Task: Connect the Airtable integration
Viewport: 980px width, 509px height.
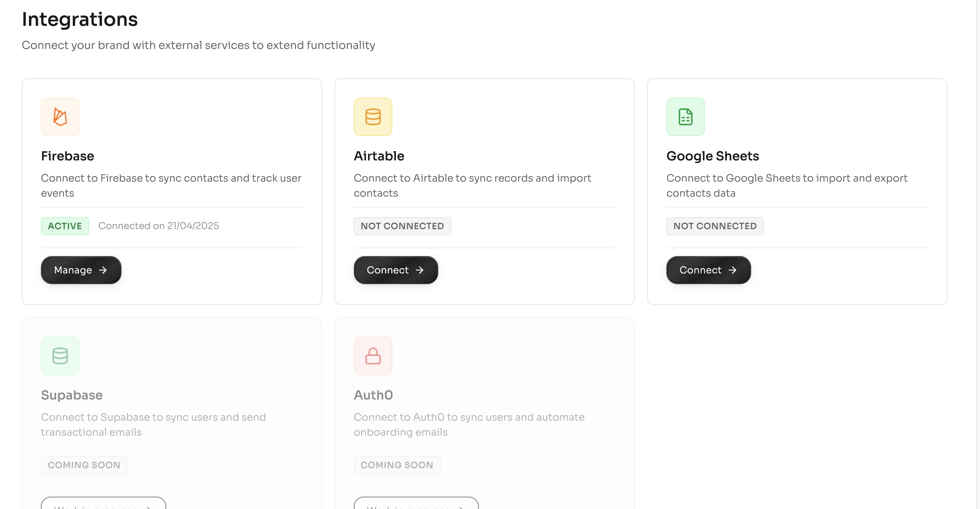Action: pyautogui.click(x=395, y=270)
